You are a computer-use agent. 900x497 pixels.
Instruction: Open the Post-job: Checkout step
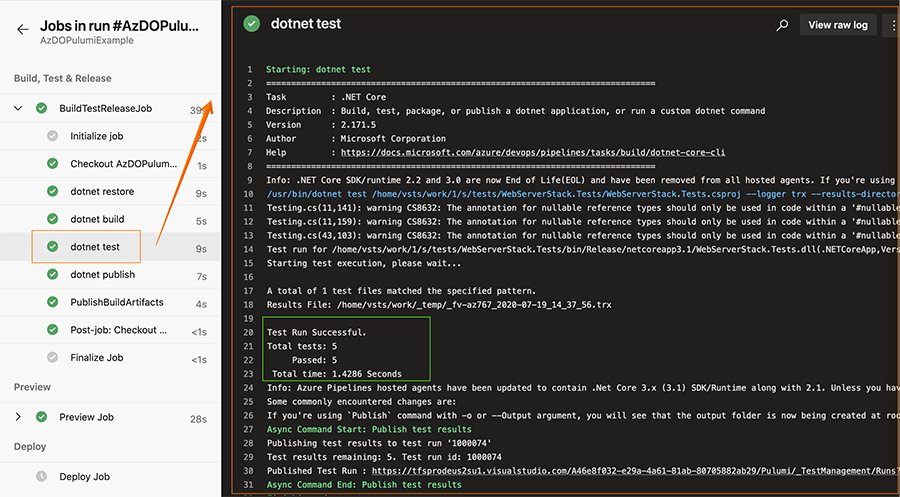coord(113,330)
